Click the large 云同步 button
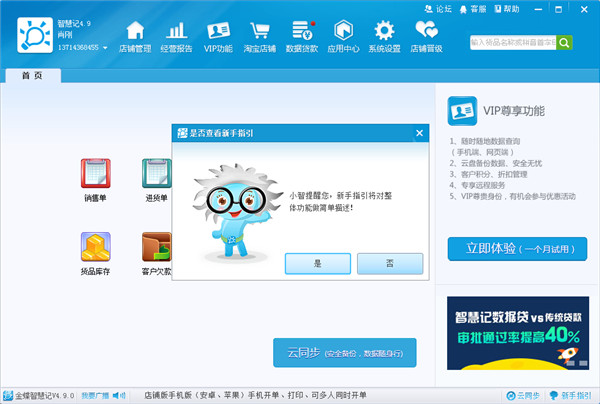Screen dimensions: 600x404 pyautogui.click(x=345, y=353)
